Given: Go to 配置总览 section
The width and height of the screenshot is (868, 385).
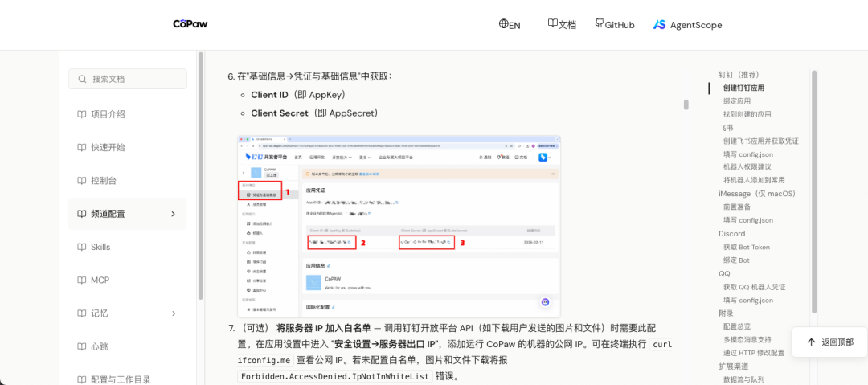Looking at the screenshot, I should tap(737, 326).
